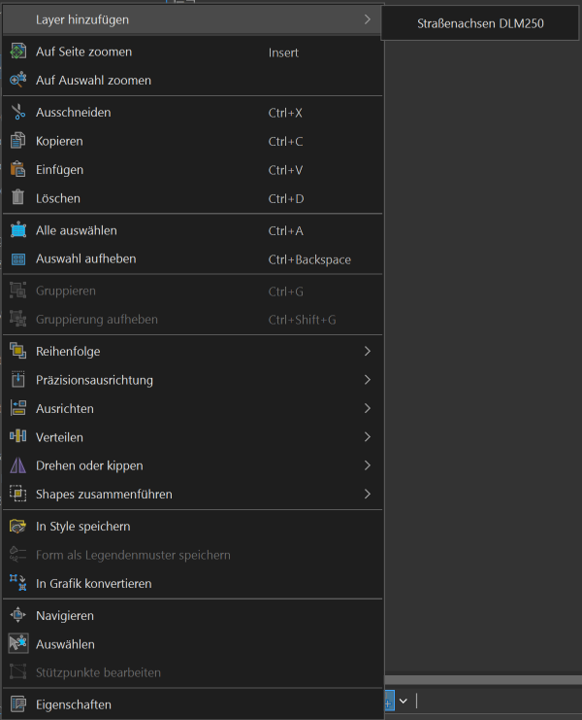The height and width of the screenshot is (720, 582).
Task: Select Layer hinzufügen menu entry
Action: pyautogui.click(x=193, y=20)
